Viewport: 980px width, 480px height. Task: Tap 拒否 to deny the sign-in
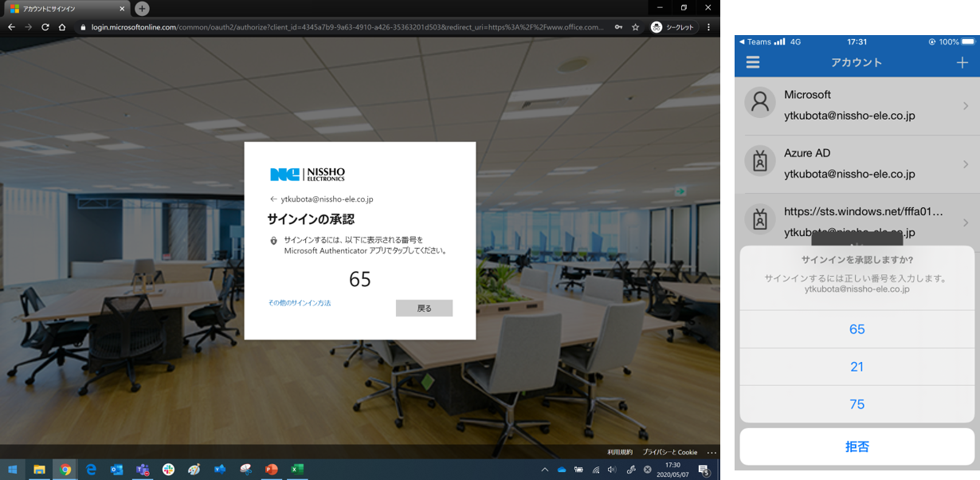pos(857,447)
